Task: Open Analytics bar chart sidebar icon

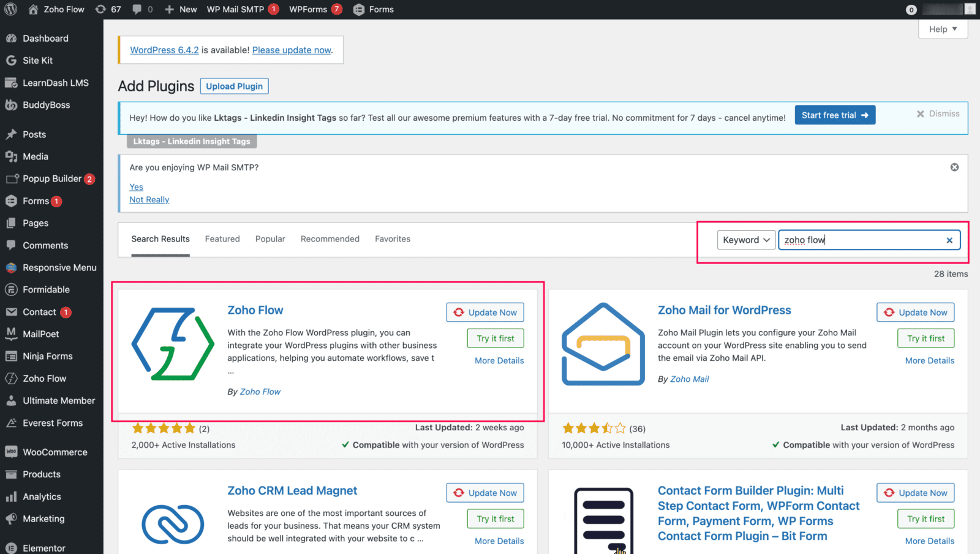Action: (x=11, y=496)
